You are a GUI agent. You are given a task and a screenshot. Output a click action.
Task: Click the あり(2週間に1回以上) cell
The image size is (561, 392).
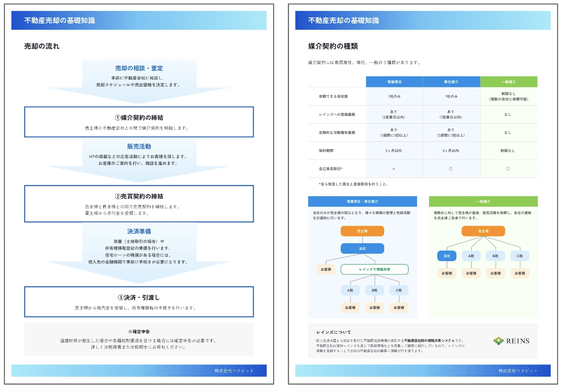[451, 132]
